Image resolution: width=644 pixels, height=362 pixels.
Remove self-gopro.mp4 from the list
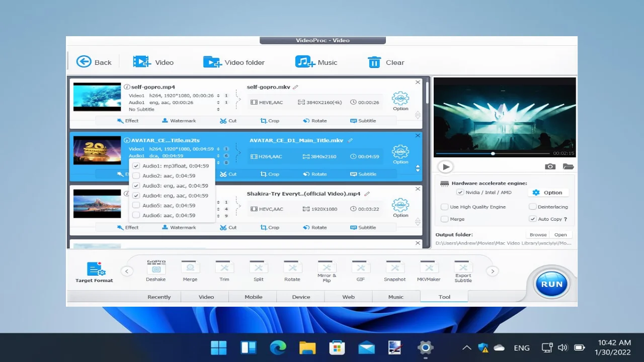pyautogui.click(x=418, y=82)
